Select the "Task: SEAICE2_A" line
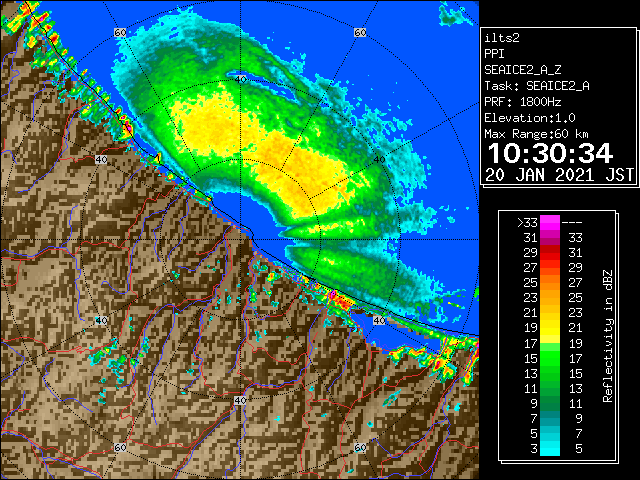 click(x=537, y=86)
